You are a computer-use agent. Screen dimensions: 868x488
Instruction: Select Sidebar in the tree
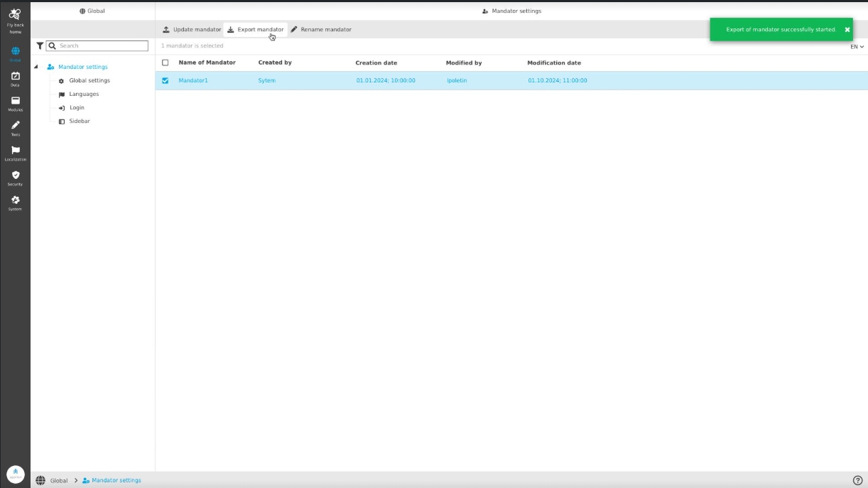coord(80,121)
